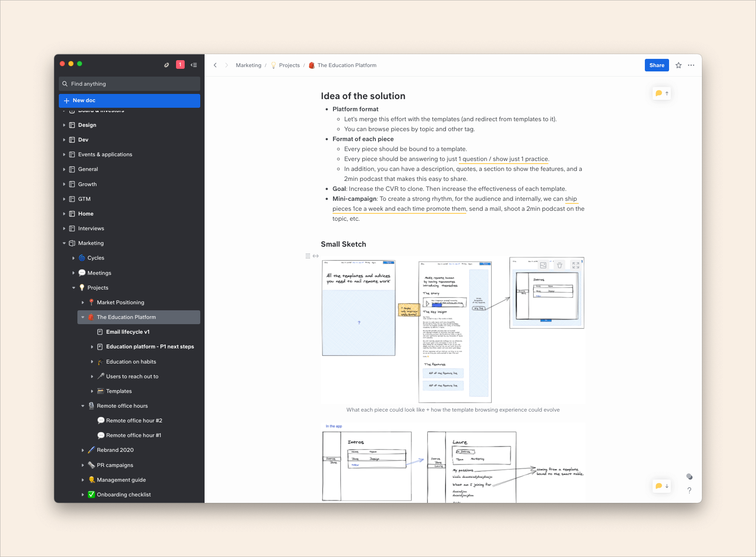Open the Meetings item
Image resolution: width=756 pixels, height=557 pixels.
99,273
